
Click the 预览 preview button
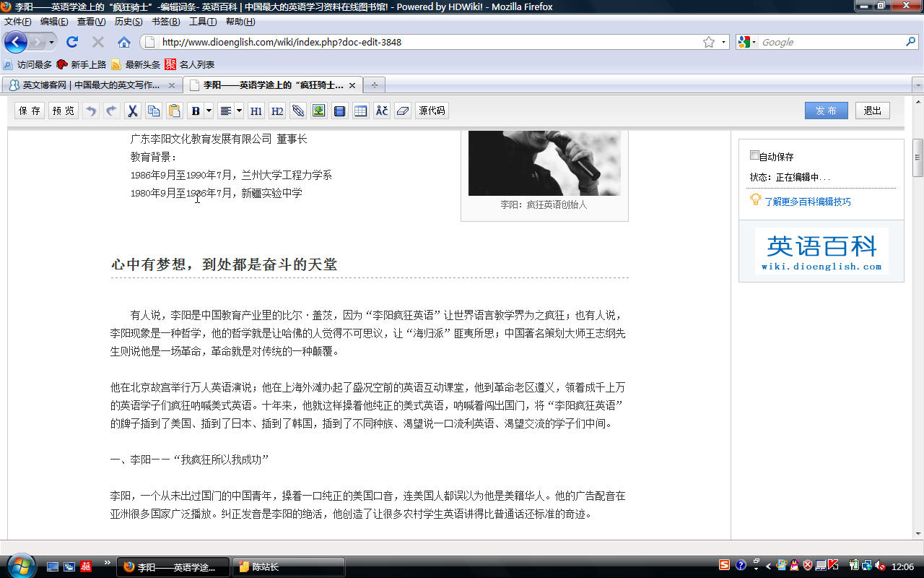point(64,111)
